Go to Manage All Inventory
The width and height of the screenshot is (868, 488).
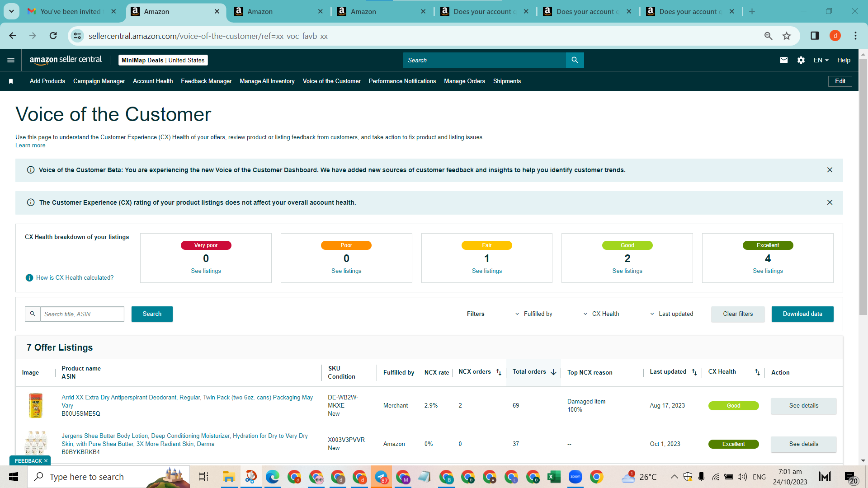click(x=267, y=81)
